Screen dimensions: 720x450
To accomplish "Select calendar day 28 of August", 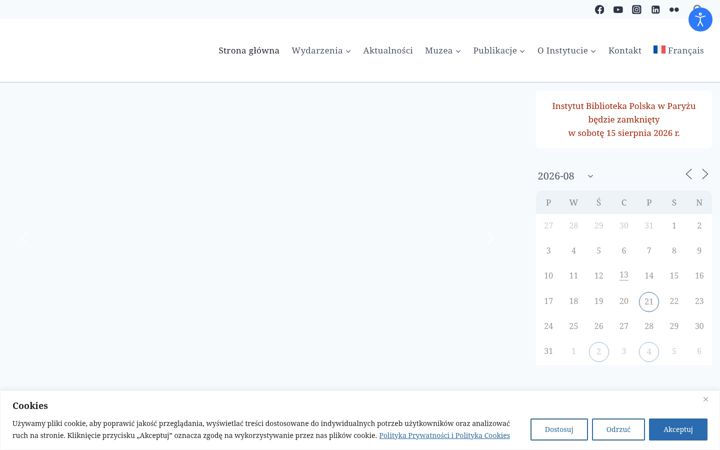I will (649, 326).
